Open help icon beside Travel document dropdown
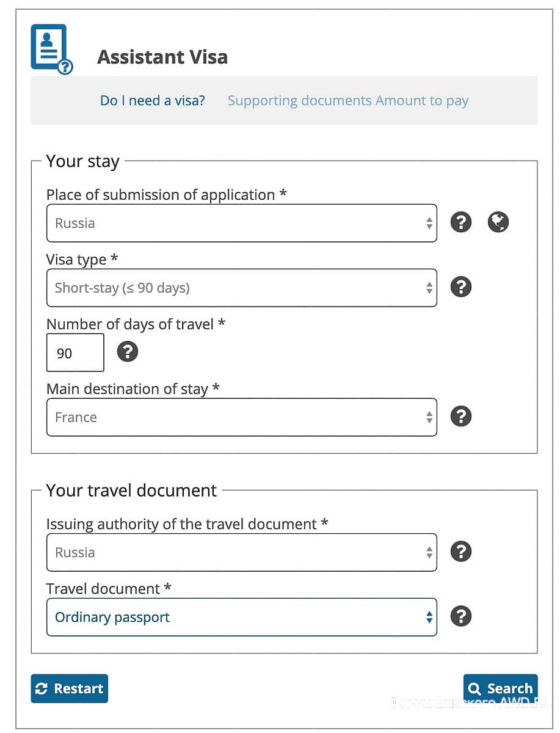The width and height of the screenshot is (560, 733). point(461,616)
